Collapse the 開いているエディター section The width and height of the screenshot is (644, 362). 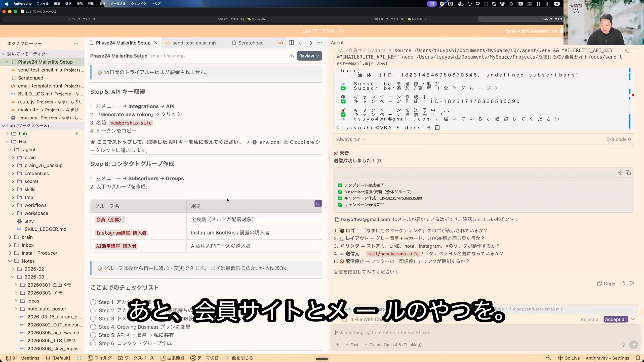tap(28, 54)
